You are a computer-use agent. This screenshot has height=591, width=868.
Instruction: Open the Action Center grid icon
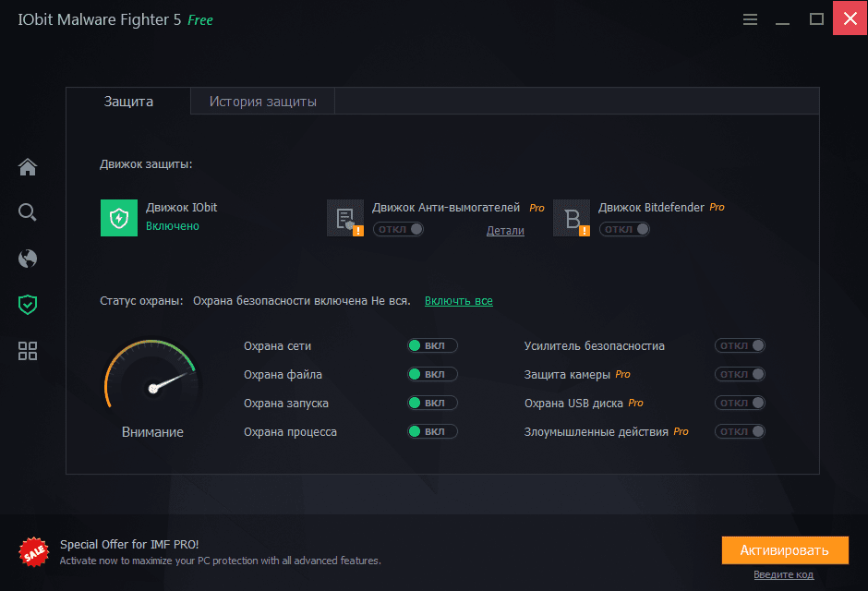[x=28, y=351]
